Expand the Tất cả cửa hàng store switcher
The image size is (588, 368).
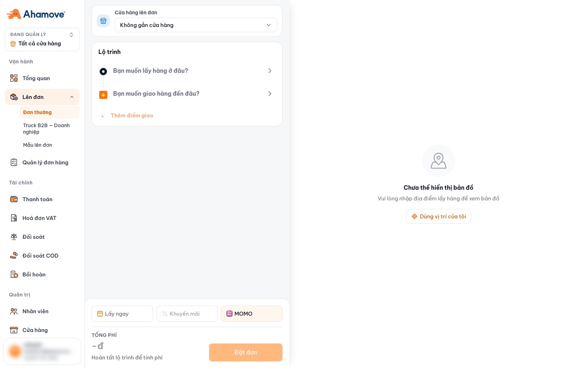tap(42, 39)
